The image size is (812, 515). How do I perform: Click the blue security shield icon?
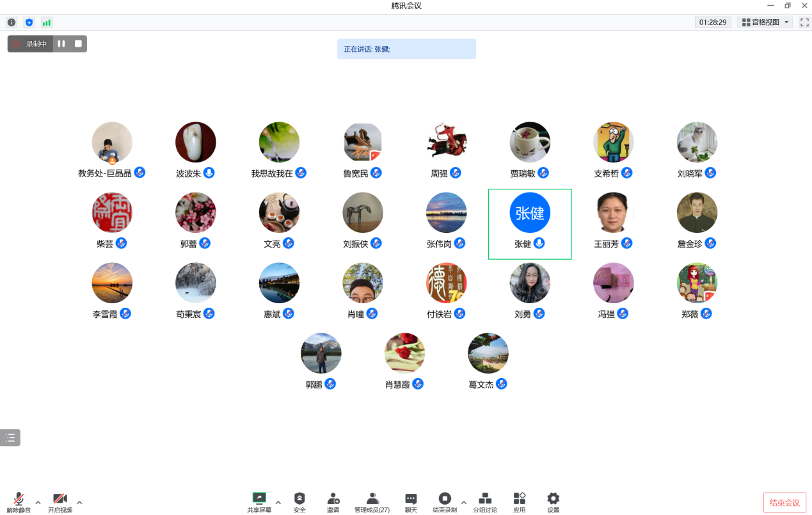click(x=29, y=22)
